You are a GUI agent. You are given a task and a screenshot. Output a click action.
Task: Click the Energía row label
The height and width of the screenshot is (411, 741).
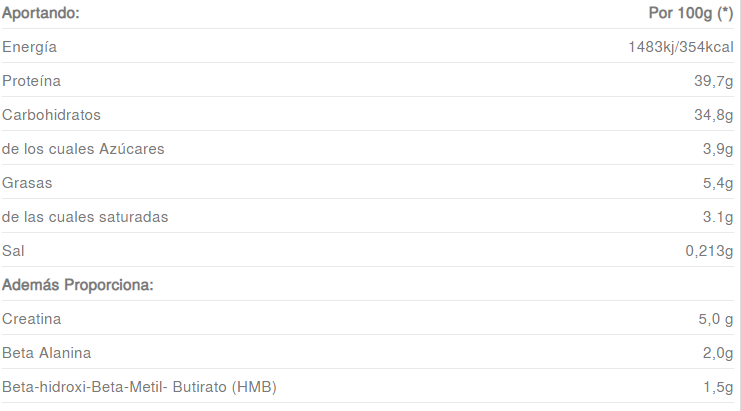tap(29, 47)
